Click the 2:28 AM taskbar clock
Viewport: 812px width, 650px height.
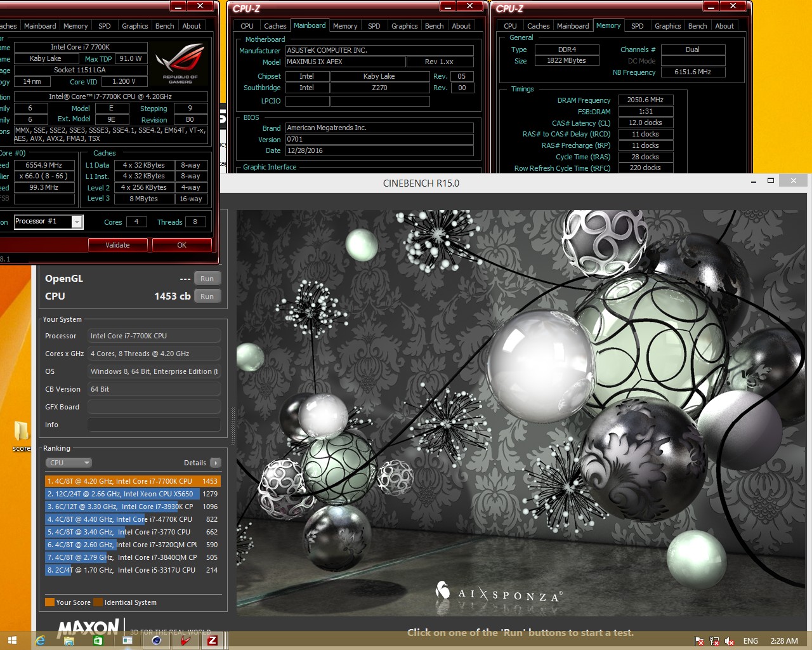784,641
